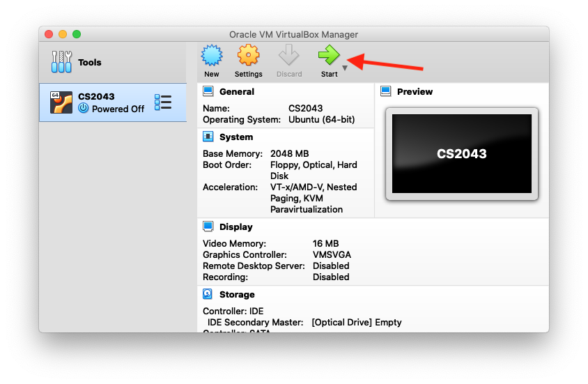Expand the Start button dropdown arrow
This screenshot has width=588, height=384.
coord(345,68)
